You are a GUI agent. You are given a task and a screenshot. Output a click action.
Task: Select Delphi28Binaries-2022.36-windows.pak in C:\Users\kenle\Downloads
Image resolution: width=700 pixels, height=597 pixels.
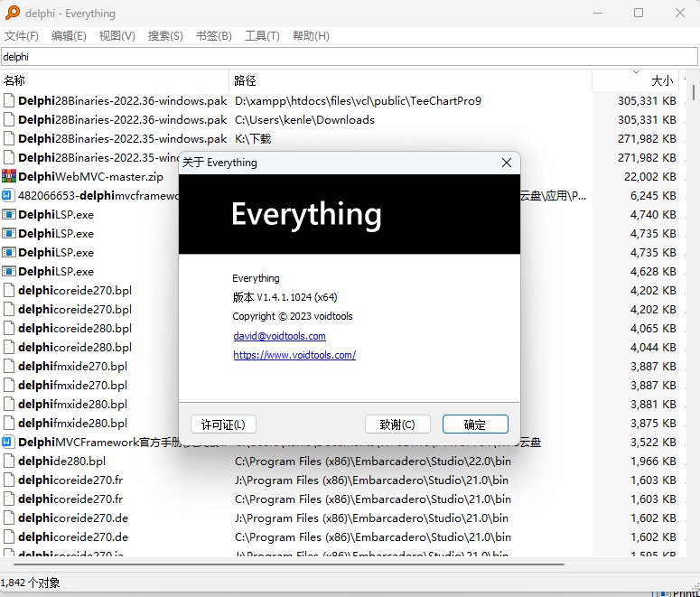point(122,119)
